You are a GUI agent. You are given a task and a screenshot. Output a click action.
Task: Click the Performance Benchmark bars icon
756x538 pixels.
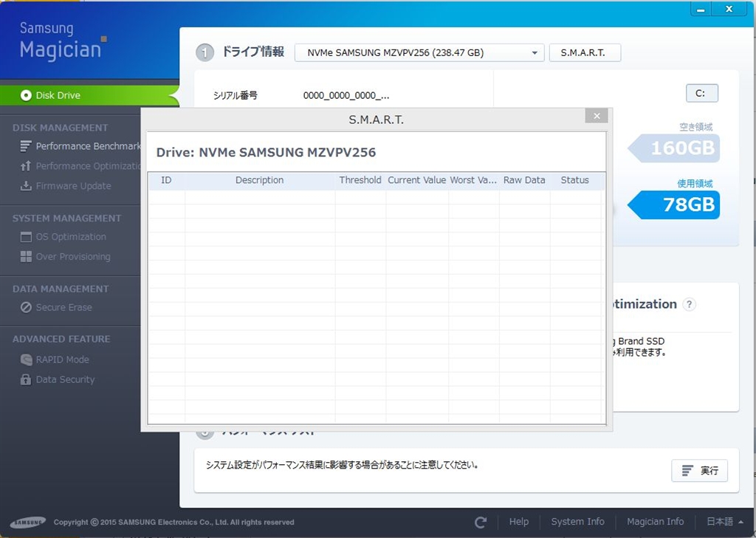point(26,146)
